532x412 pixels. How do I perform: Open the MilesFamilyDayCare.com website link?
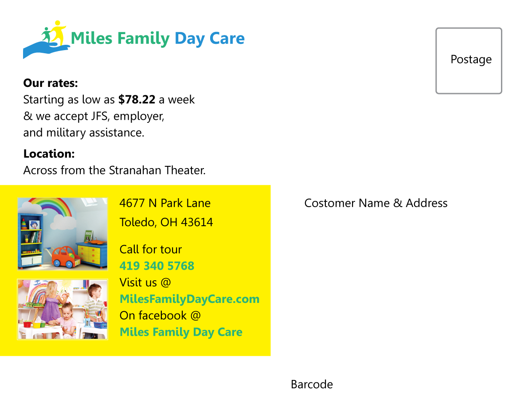pyautogui.click(x=189, y=299)
